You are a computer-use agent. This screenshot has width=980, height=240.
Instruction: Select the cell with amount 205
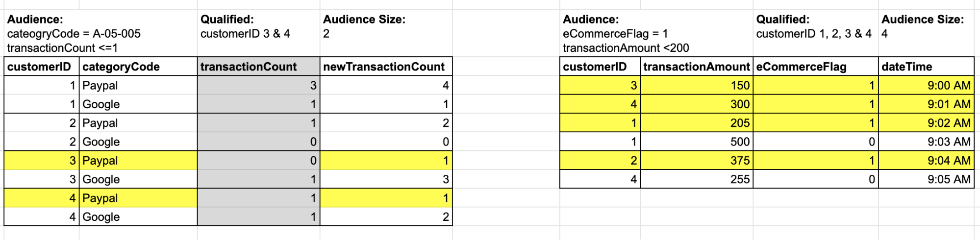[x=696, y=123]
